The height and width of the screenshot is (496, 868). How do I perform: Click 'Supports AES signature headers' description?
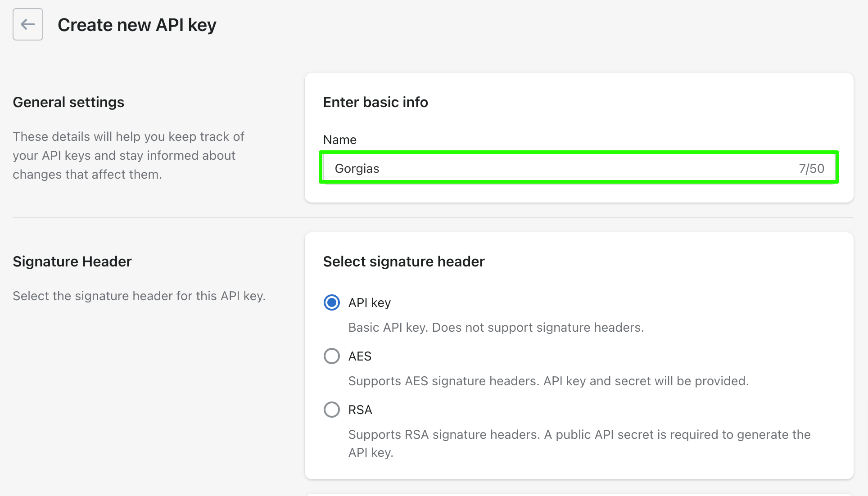[x=548, y=381]
